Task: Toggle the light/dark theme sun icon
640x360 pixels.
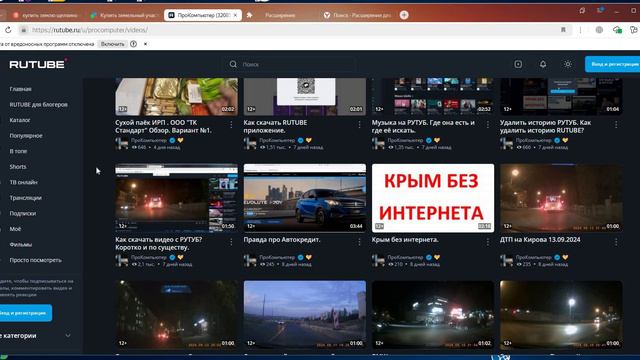Action: pyautogui.click(x=568, y=64)
